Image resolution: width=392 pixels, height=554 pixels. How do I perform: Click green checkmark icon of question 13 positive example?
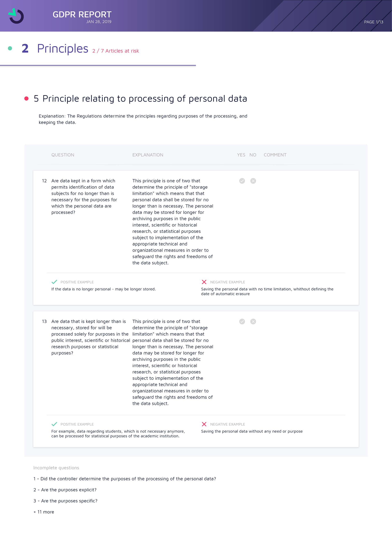[54, 424]
